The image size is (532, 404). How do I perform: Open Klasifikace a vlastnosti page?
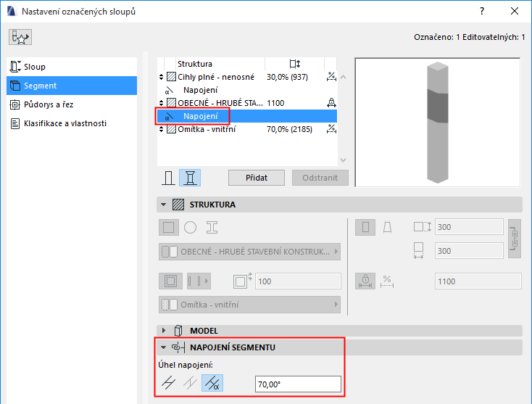click(72, 123)
